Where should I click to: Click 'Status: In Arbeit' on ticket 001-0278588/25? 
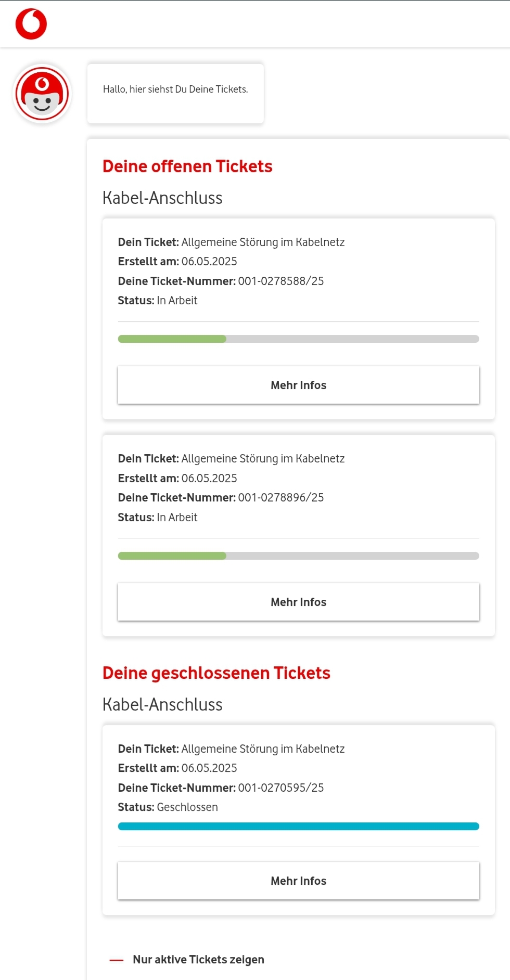click(158, 301)
